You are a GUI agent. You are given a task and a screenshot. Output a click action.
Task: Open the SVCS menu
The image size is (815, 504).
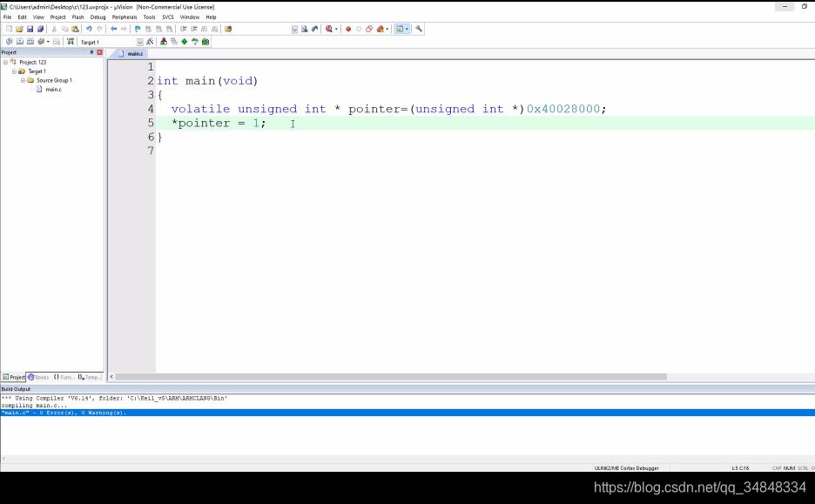tap(168, 17)
